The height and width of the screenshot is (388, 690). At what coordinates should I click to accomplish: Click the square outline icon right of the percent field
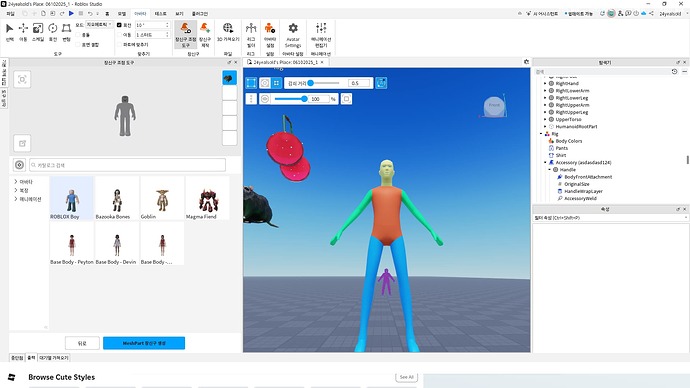point(346,99)
